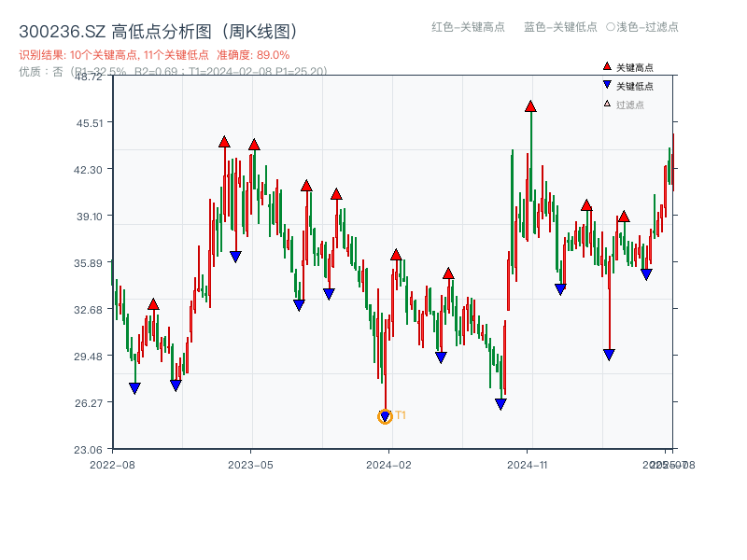This screenshot has width=747, height=560.
Task: Click the 准确度: 89.0% text
Action: [x=253, y=55]
